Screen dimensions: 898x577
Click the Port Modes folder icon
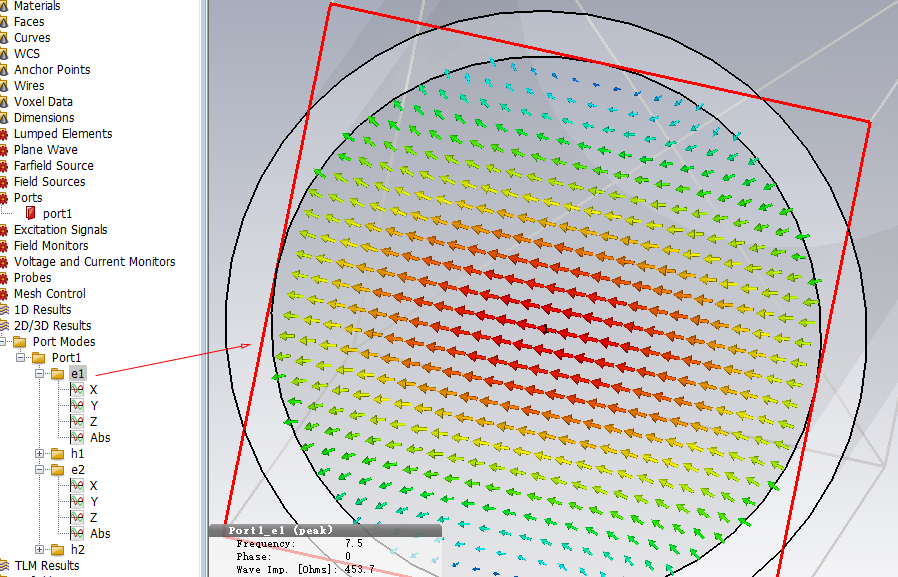click(x=19, y=342)
